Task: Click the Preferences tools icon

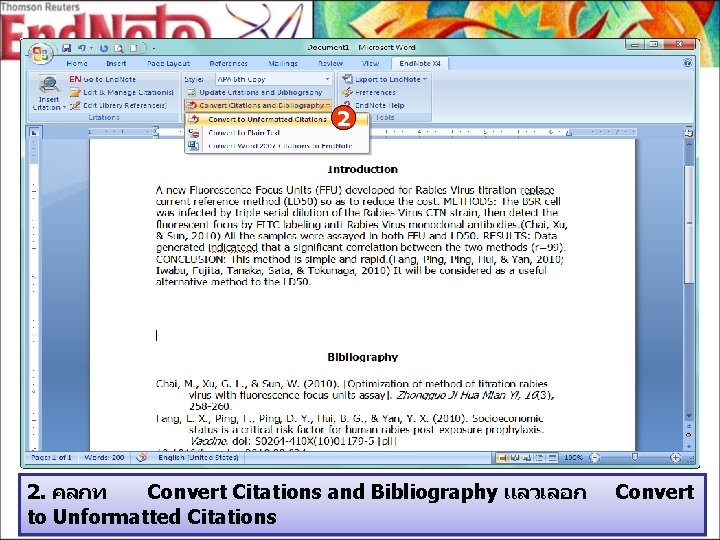Action: coord(347,92)
